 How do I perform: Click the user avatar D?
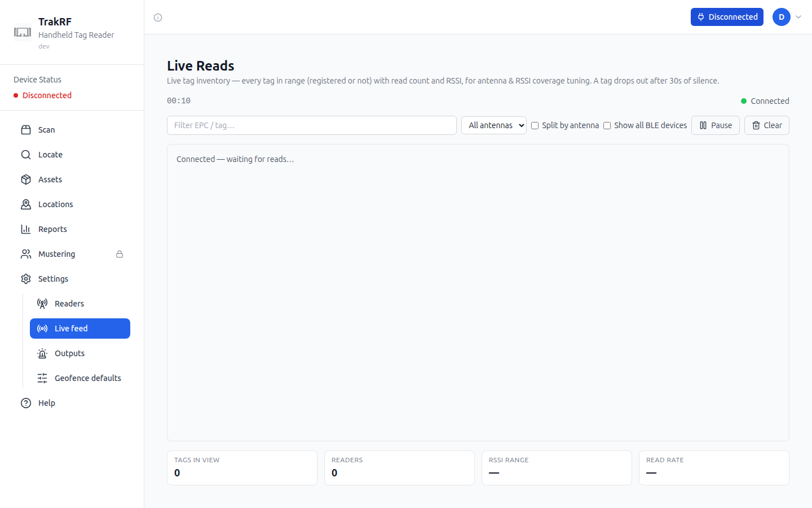[782, 17]
